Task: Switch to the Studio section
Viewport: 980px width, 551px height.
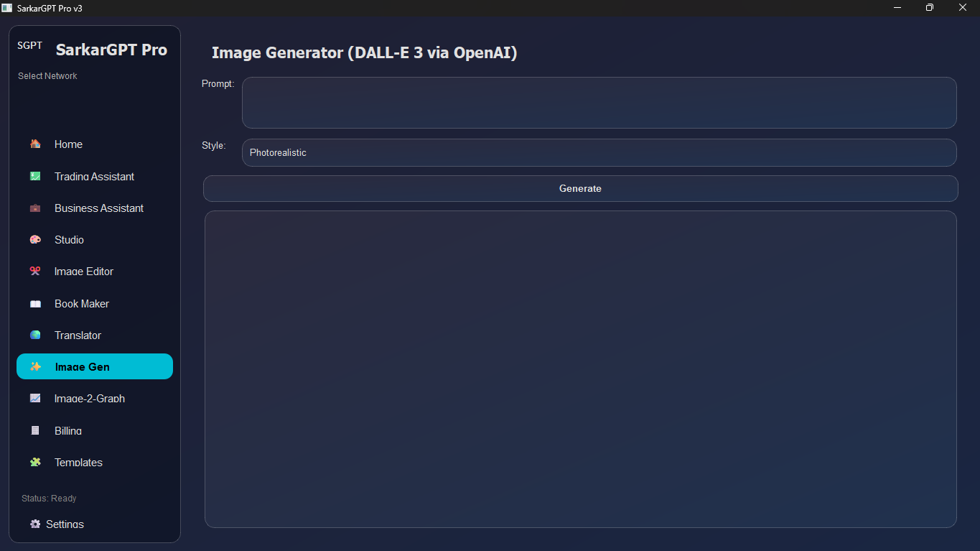Action: 95,240
